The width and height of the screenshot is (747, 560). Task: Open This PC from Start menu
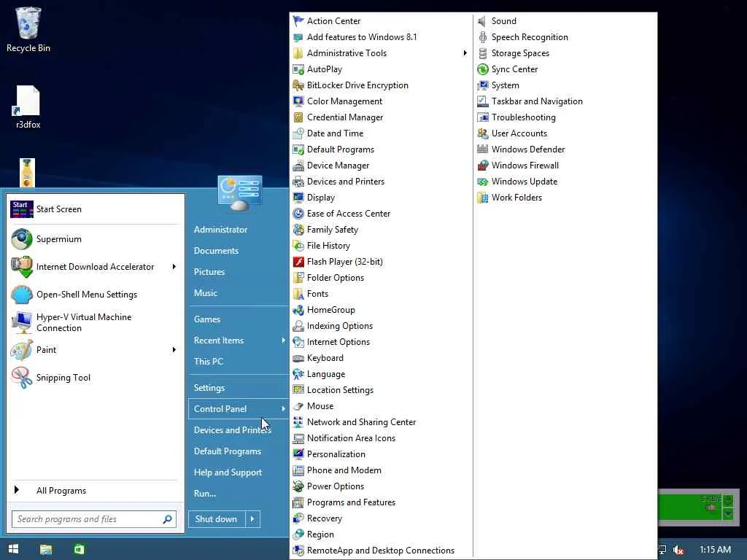coord(208,362)
